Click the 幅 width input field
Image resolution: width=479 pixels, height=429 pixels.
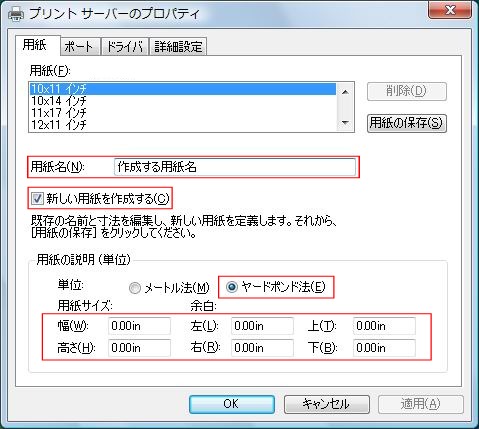[139, 326]
